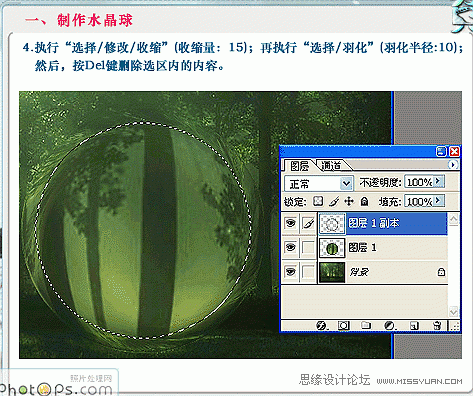Add a layer mask icon

coord(344,325)
